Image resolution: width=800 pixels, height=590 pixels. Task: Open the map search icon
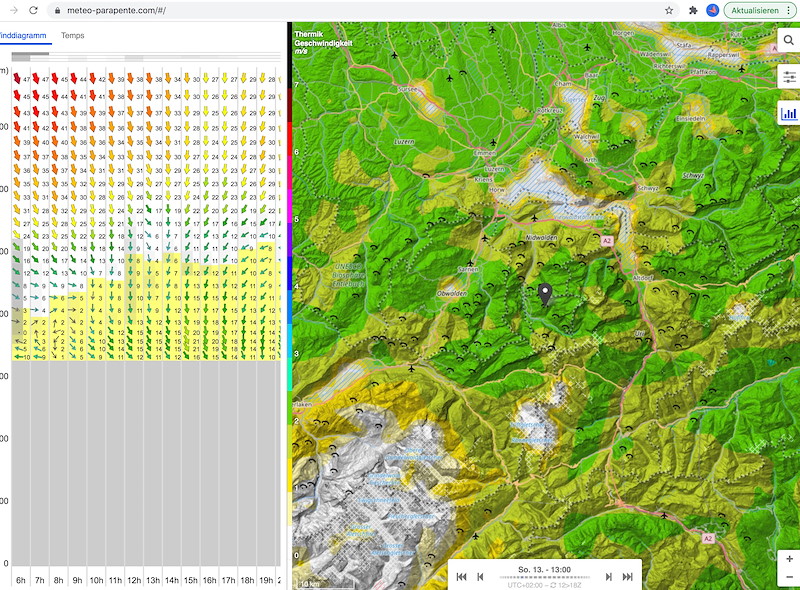[788, 39]
